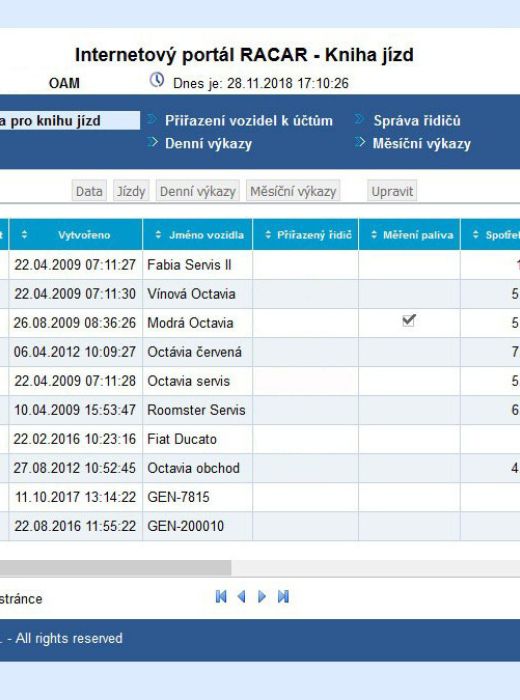520x700 pixels.
Task: Open Měsíční výkazy in blue navigation
Action: [x=421, y=144]
